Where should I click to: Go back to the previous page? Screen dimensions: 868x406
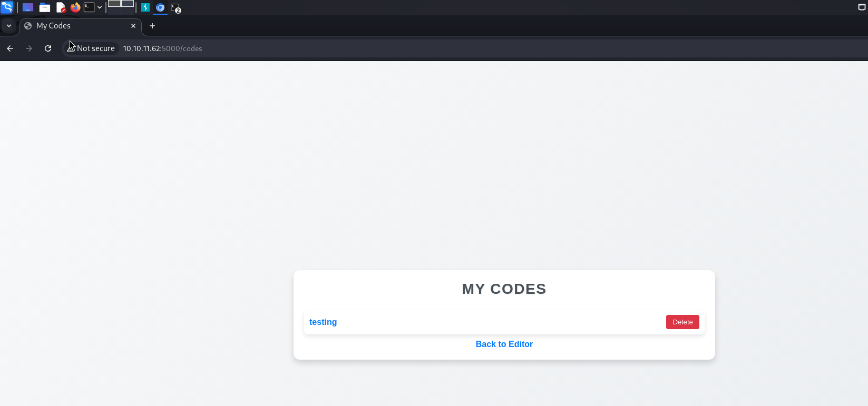click(x=10, y=48)
